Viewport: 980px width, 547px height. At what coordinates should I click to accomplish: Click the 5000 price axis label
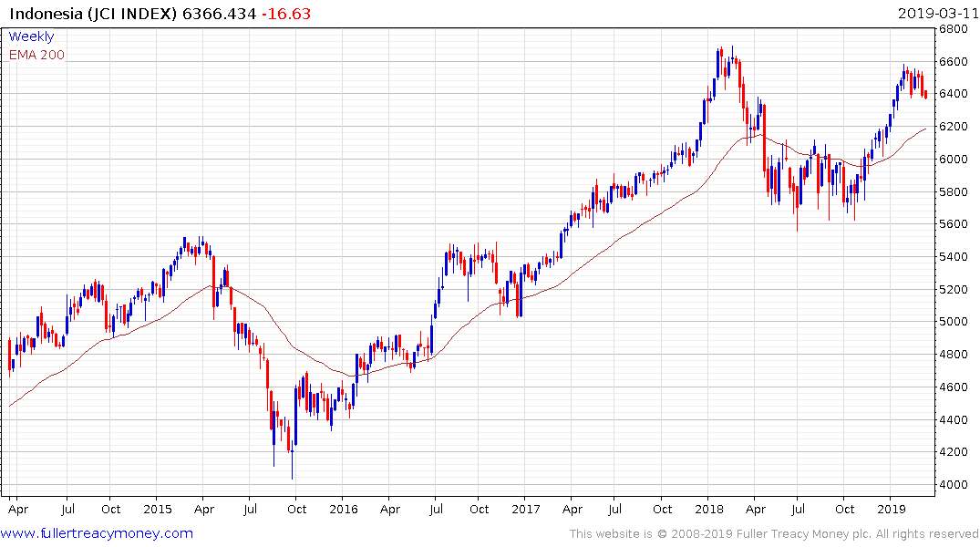pos(954,321)
